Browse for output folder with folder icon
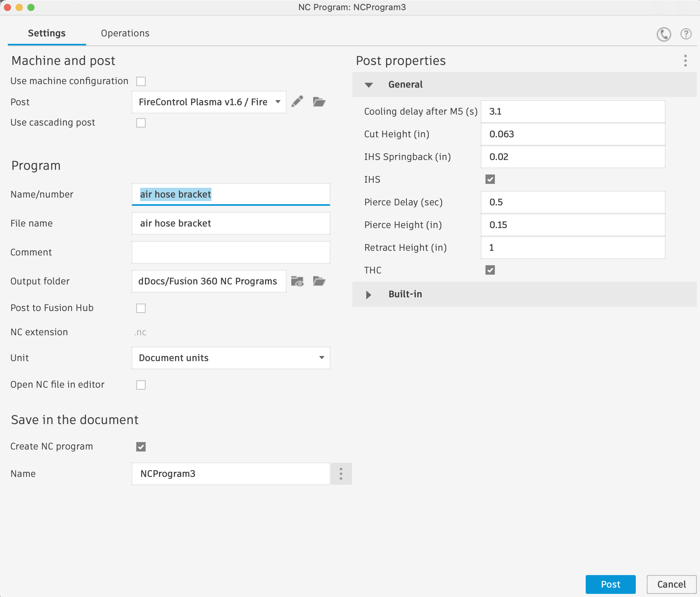The height and width of the screenshot is (597, 700). point(319,281)
